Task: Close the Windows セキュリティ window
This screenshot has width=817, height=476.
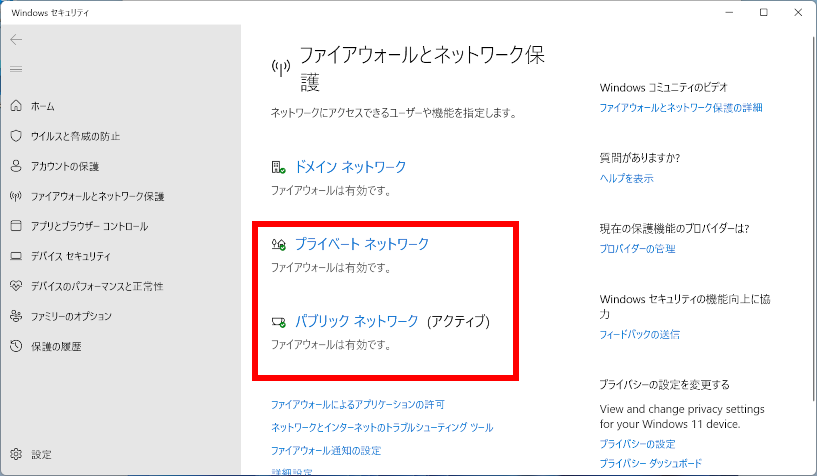Action: pos(798,12)
